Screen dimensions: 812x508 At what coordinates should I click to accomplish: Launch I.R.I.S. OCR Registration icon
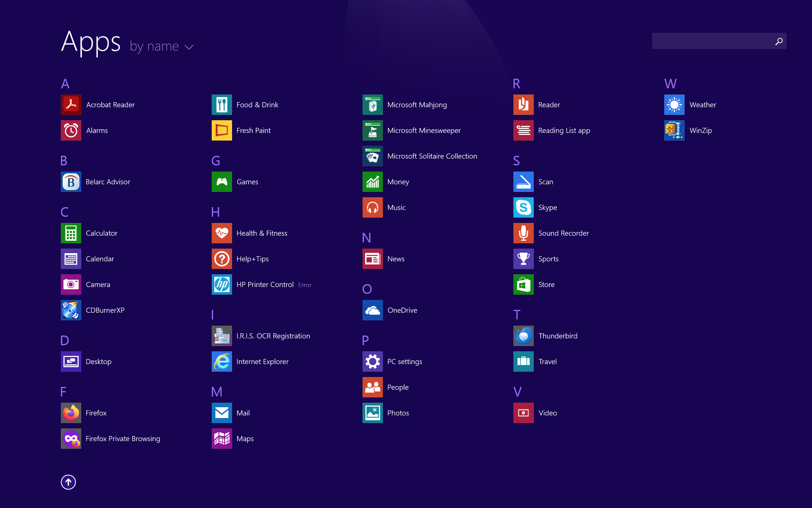(x=222, y=336)
